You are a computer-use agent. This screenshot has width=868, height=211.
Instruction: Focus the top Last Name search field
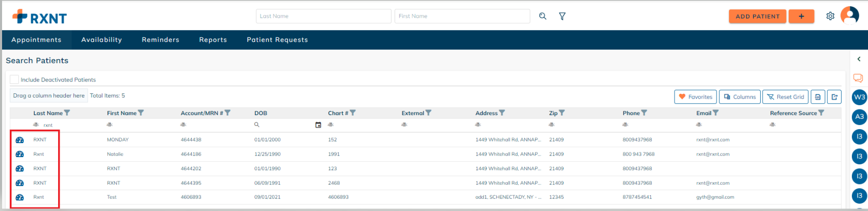point(324,16)
